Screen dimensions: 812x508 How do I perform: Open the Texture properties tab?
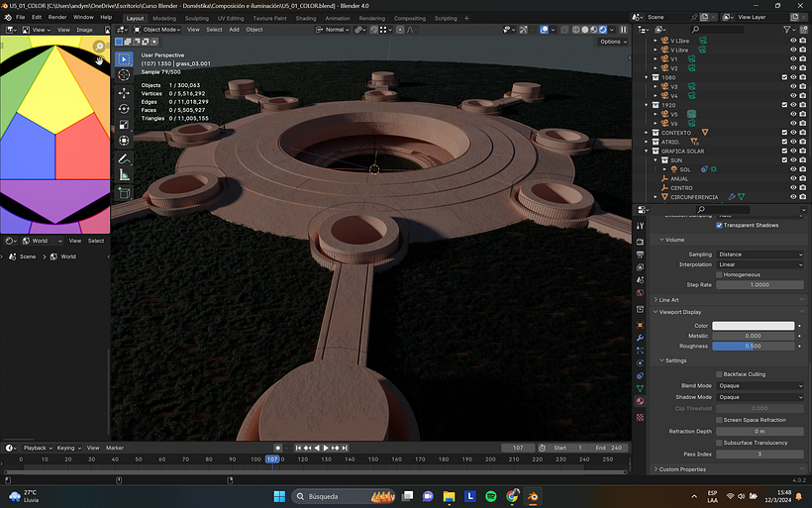(640, 417)
